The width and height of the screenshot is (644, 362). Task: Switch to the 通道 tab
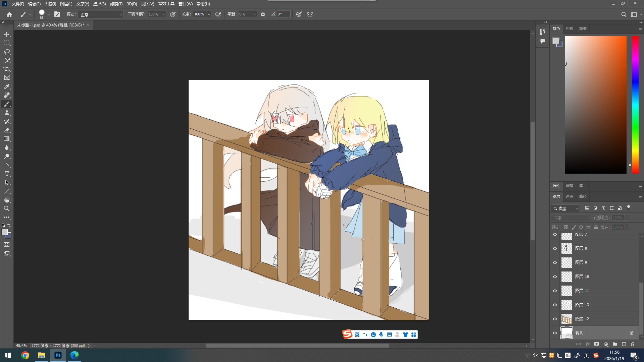click(569, 196)
